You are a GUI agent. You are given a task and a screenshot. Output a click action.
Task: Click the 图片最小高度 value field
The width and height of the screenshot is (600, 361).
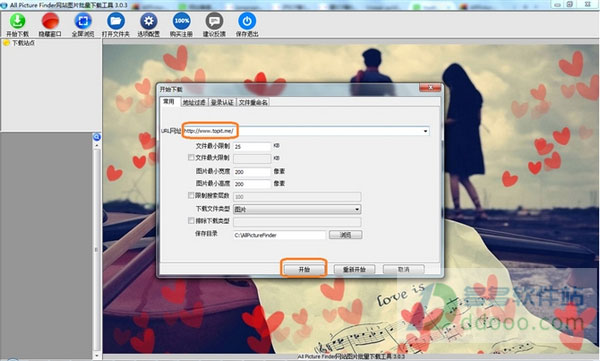tap(252, 184)
